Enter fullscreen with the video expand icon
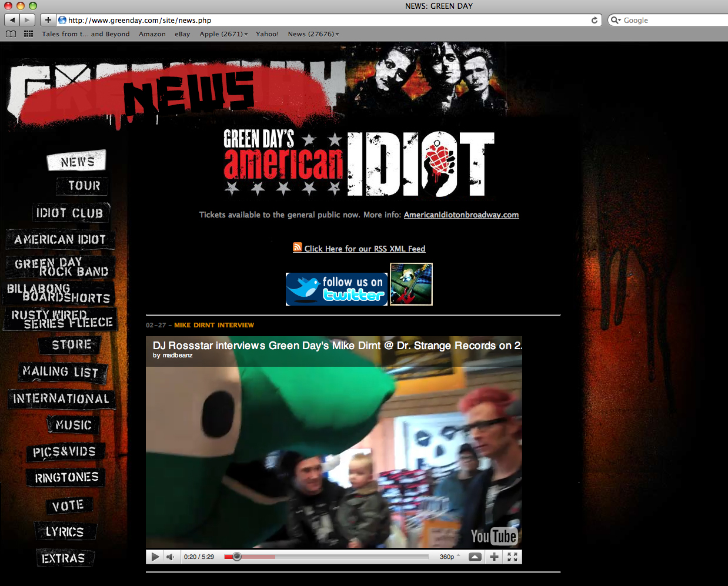 point(512,557)
